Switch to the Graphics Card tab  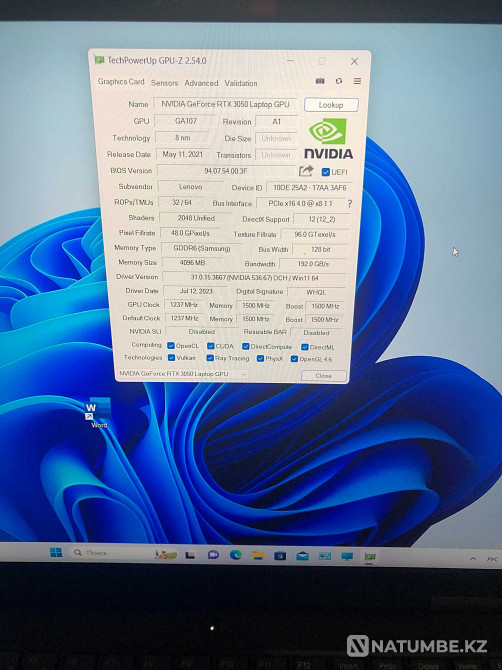[x=121, y=82]
